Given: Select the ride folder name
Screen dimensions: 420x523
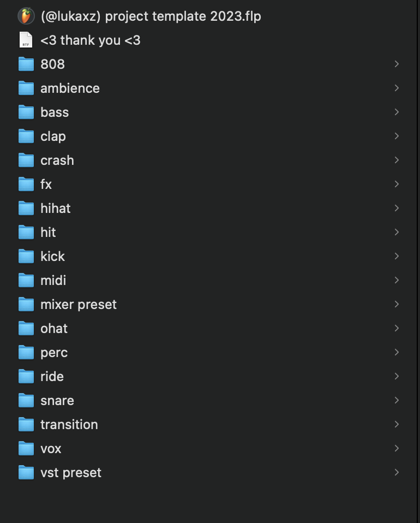Looking at the screenshot, I should pyautogui.click(x=52, y=377).
